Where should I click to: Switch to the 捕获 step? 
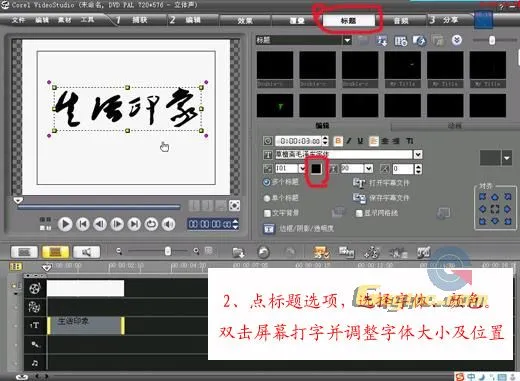pyautogui.click(x=139, y=20)
